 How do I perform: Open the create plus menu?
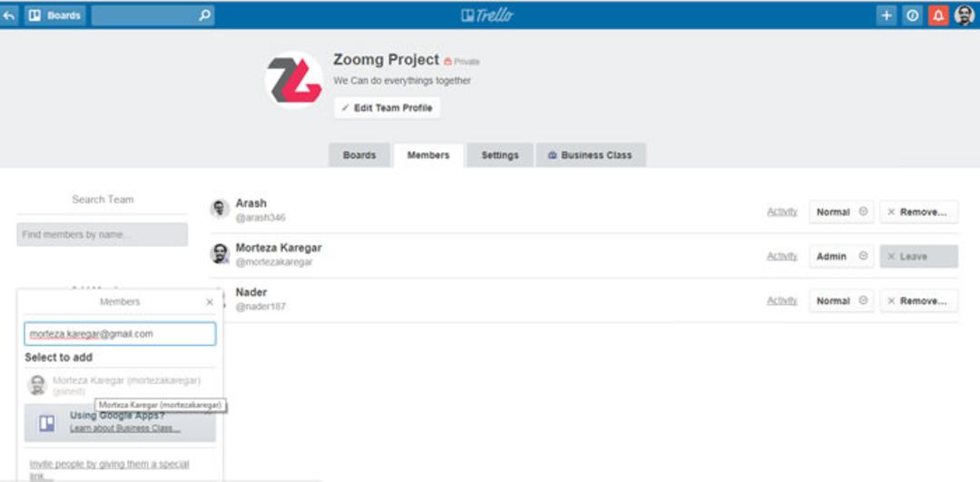click(886, 15)
